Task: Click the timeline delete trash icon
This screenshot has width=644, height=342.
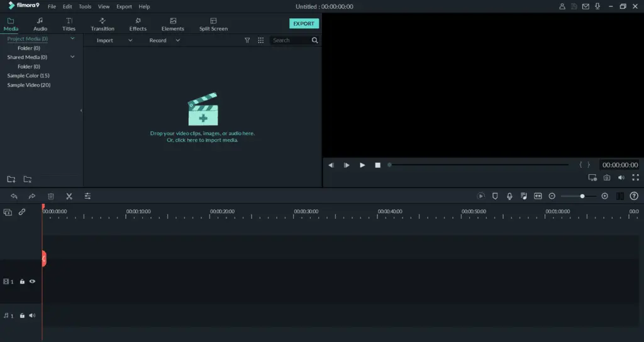Action: tap(51, 196)
